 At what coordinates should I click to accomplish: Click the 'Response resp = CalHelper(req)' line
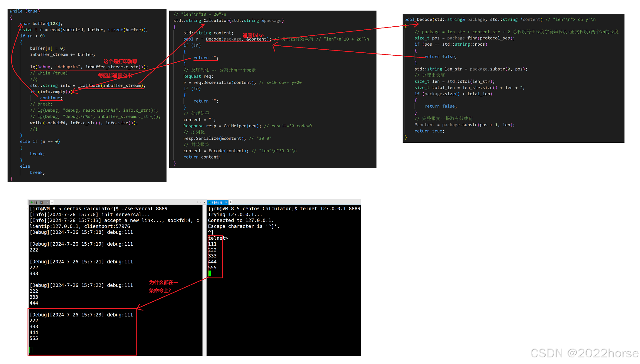(x=222, y=126)
